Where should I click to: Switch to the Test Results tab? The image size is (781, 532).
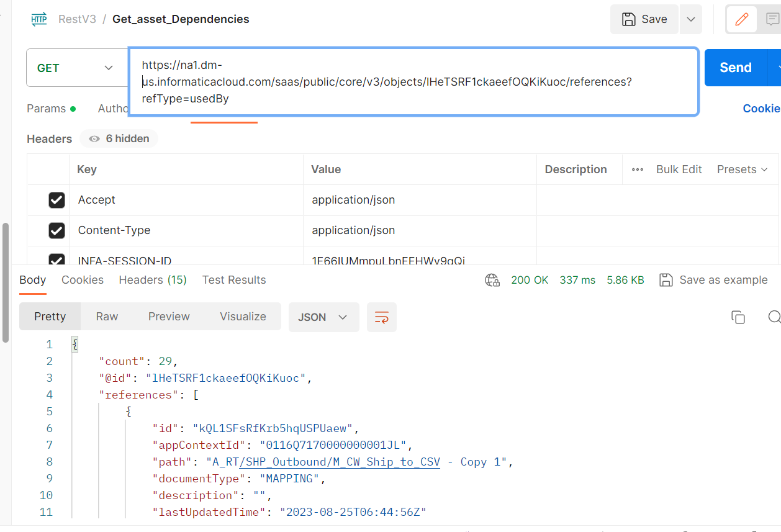234,280
